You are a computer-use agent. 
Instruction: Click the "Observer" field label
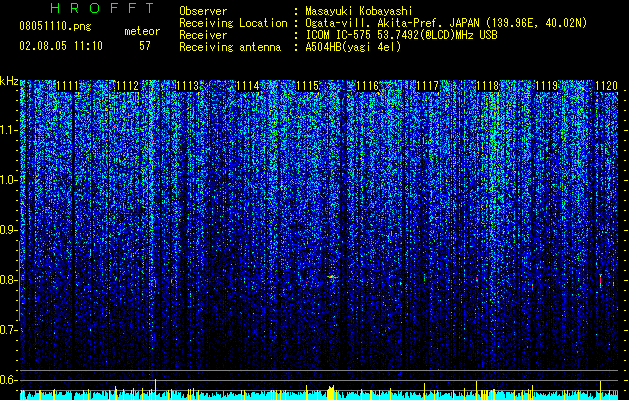coord(203,11)
